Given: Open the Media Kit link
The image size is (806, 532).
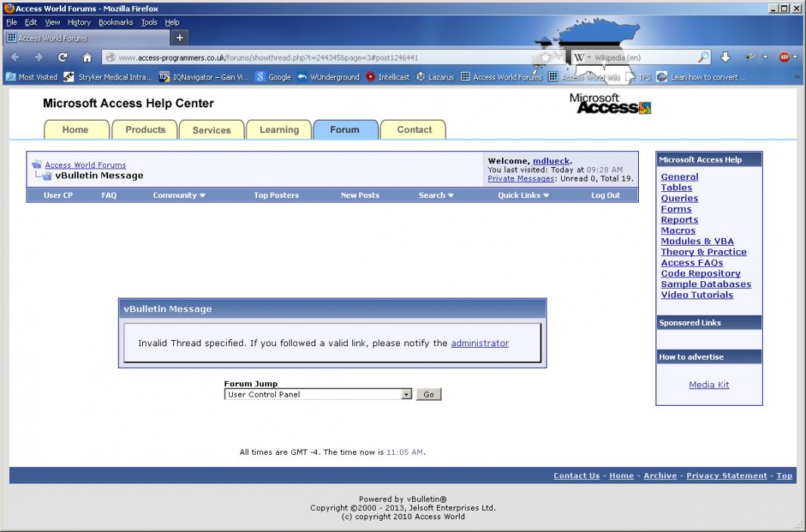Looking at the screenshot, I should click(709, 385).
